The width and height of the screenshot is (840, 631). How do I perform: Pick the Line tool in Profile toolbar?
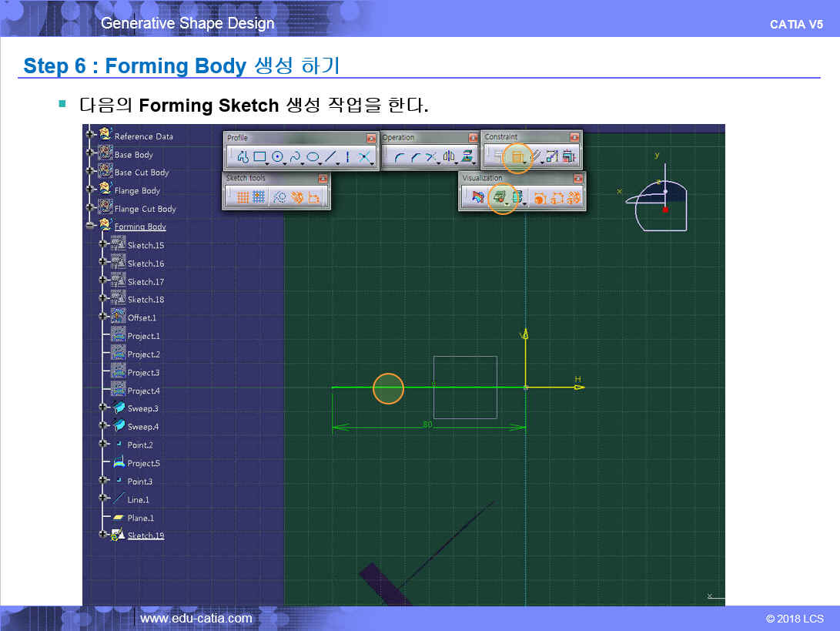[330, 156]
